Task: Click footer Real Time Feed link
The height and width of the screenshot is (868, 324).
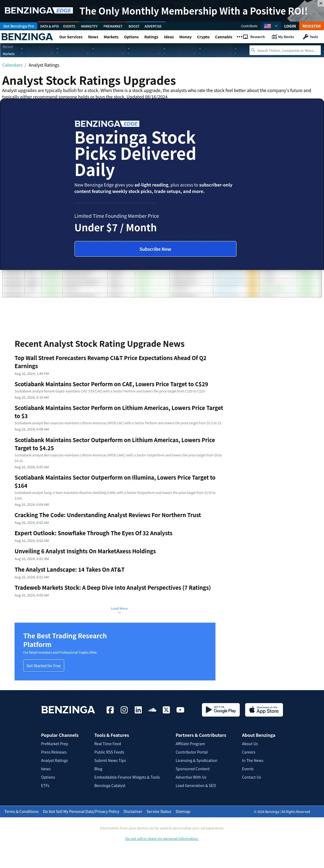Action: tap(107, 744)
